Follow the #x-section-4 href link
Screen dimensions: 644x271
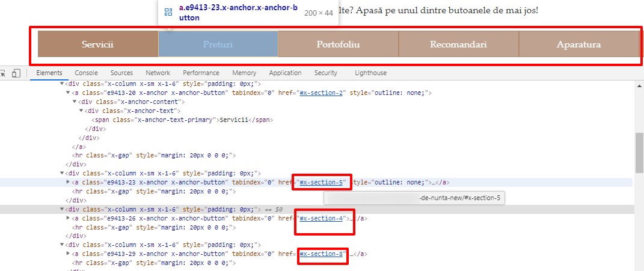click(321, 219)
